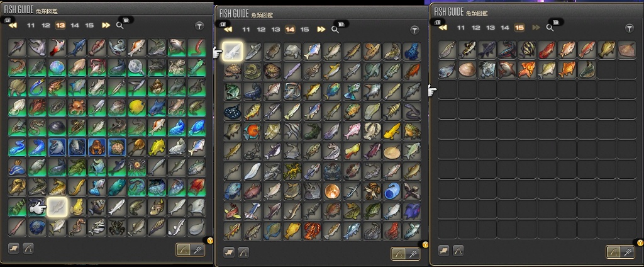
Task: Select the orange octopus fish icon
Action: coord(77,108)
